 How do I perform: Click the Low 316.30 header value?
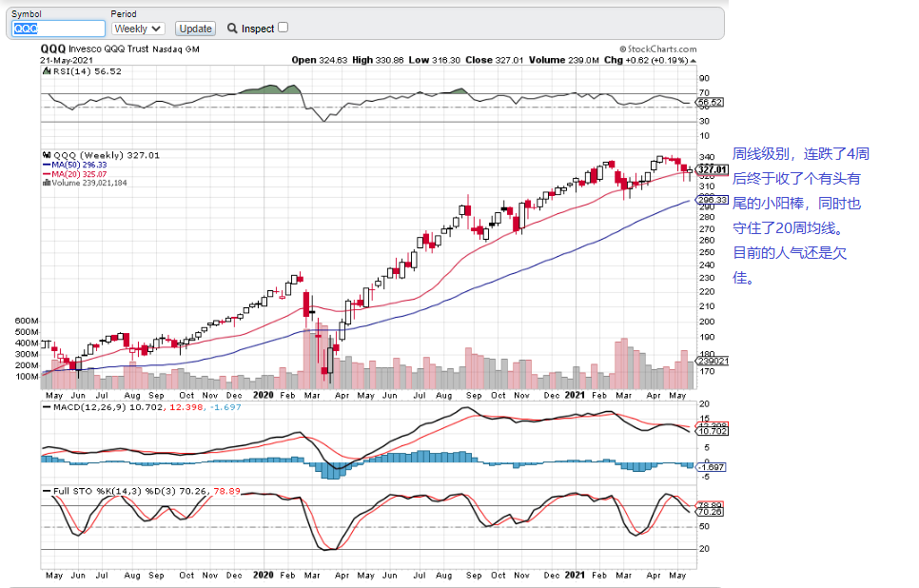[x=435, y=60]
